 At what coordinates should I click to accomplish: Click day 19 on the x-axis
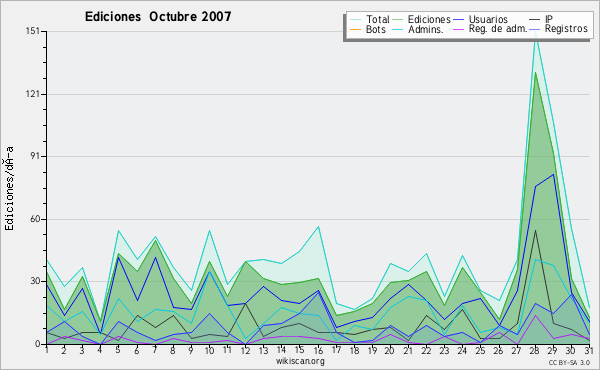coord(372,350)
